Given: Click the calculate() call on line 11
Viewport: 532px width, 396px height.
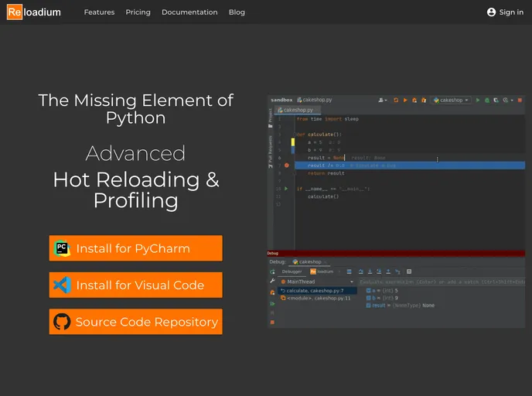Looking at the screenshot, I should 323,196.
